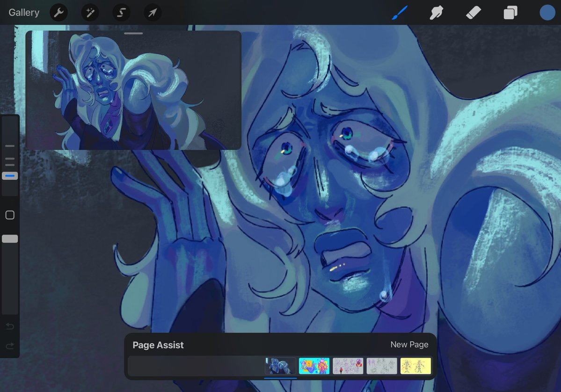Open the Layers panel
Image resolution: width=561 pixels, height=392 pixels.
[510, 13]
